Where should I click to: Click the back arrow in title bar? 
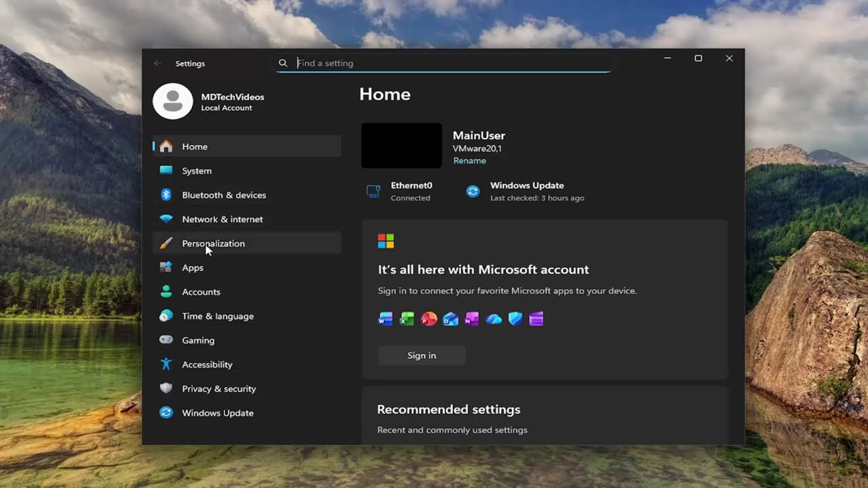pos(158,63)
